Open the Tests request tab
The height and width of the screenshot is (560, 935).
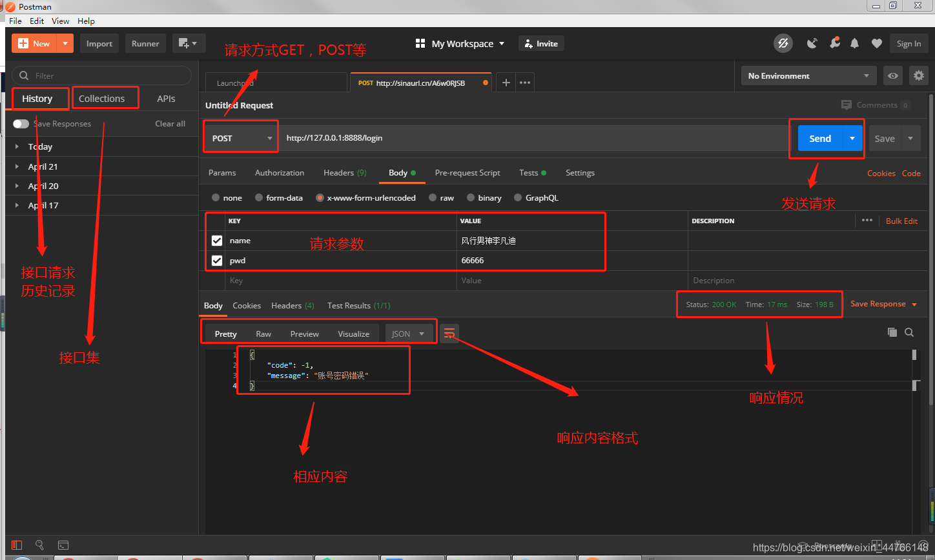(x=533, y=173)
